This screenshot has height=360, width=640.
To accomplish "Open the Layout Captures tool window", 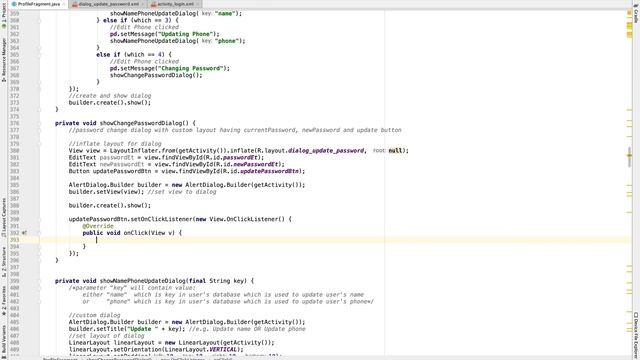I will (x=4, y=218).
